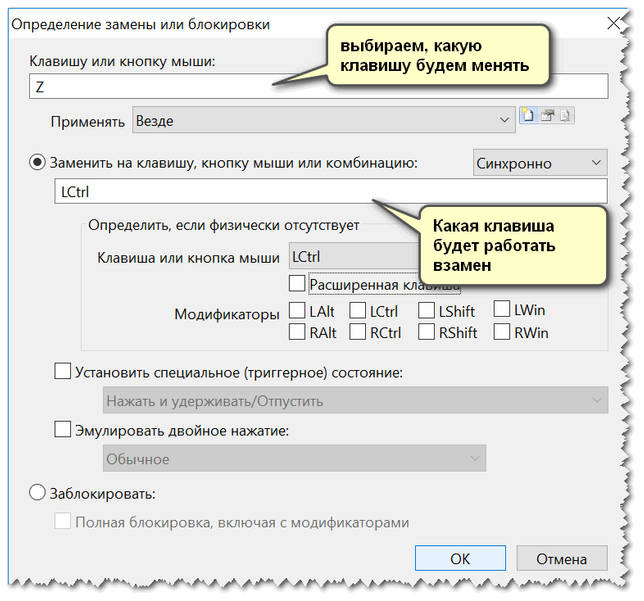The width and height of the screenshot is (644, 601).
Task: Select the 'Заблокировать' radio button
Action: coord(37,492)
